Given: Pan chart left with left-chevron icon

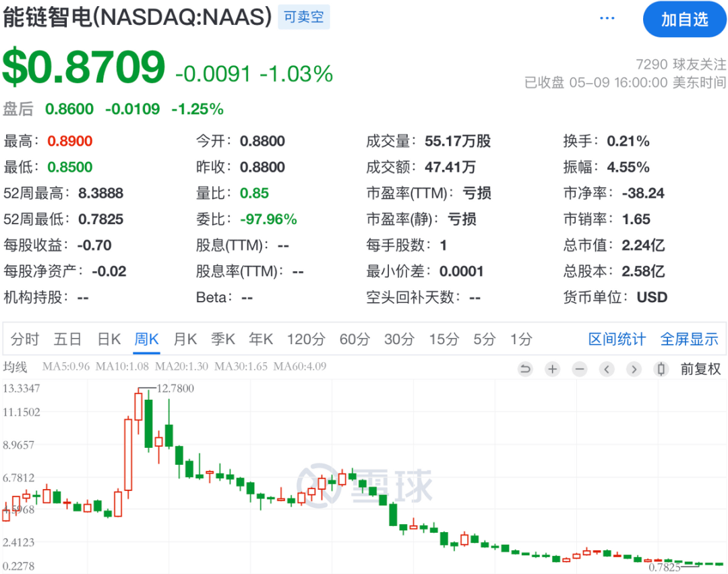Looking at the screenshot, I should [607, 369].
